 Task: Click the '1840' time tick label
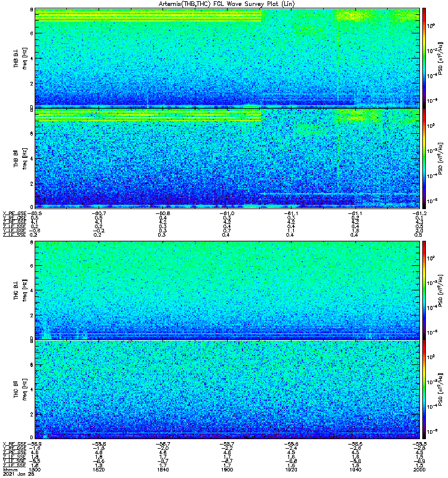point(163,470)
